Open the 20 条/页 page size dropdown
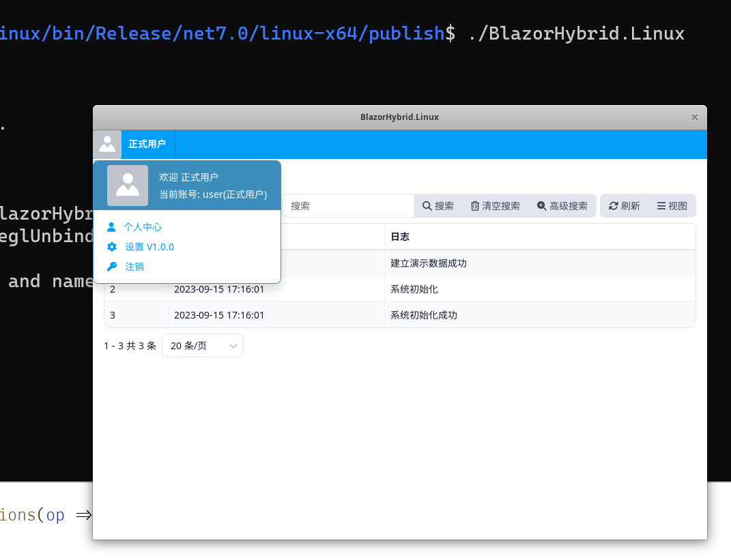This screenshot has width=731, height=560. click(x=203, y=346)
